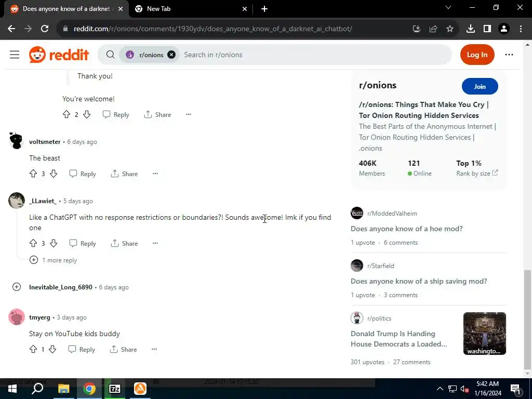Share tmyerg's comment
532x399 pixels.
(123, 350)
